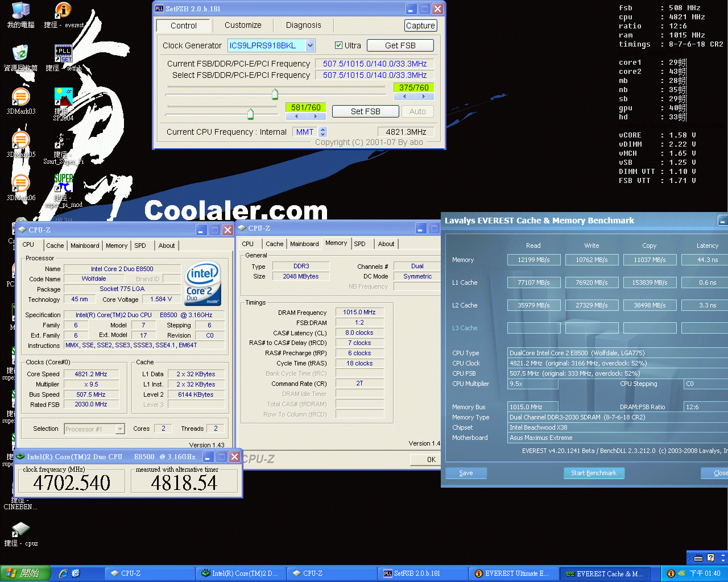This screenshot has width=728, height=582.
Task: Switch to EVEREST Ultimate E... taskbar button
Action: 514,573
